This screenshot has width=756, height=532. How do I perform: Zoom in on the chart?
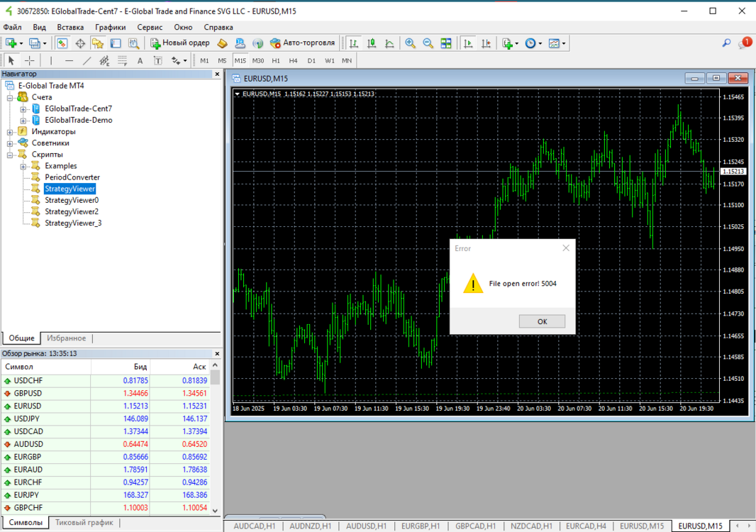pyautogui.click(x=410, y=43)
